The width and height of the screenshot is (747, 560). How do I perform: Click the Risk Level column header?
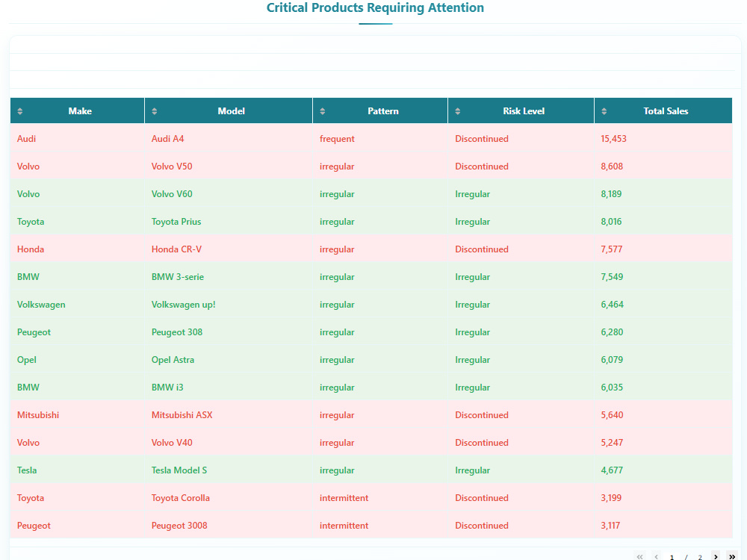click(x=521, y=111)
